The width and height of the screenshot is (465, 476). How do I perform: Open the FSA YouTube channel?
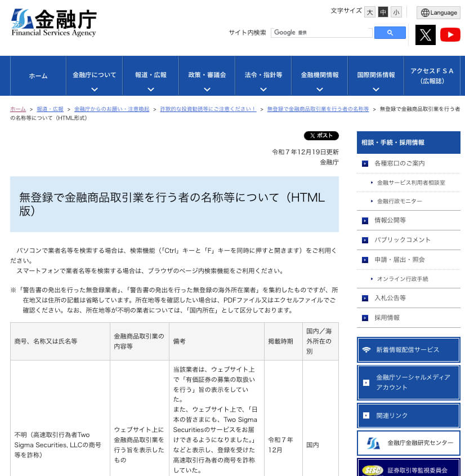(x=450, y=35)
